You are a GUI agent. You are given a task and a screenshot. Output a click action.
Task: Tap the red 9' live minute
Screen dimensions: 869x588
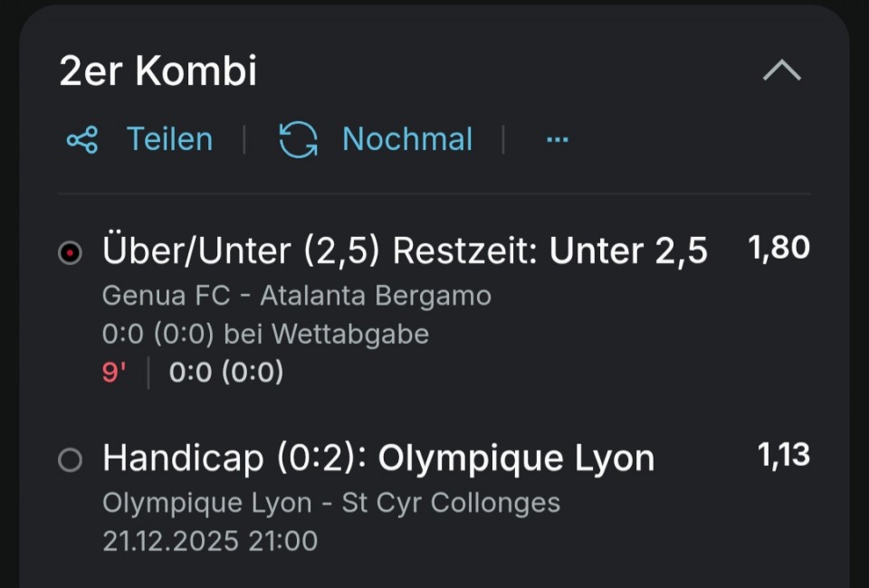(x=114, y=372)
